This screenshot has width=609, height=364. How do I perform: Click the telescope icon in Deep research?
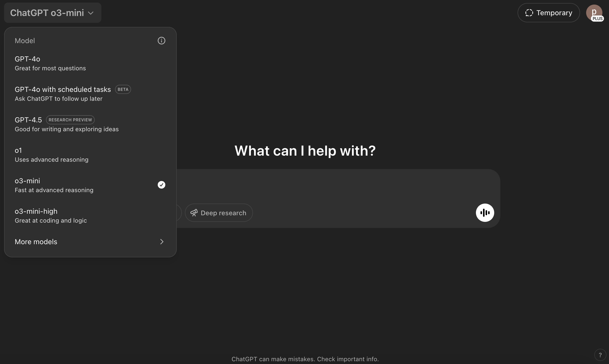pos(194,213)
